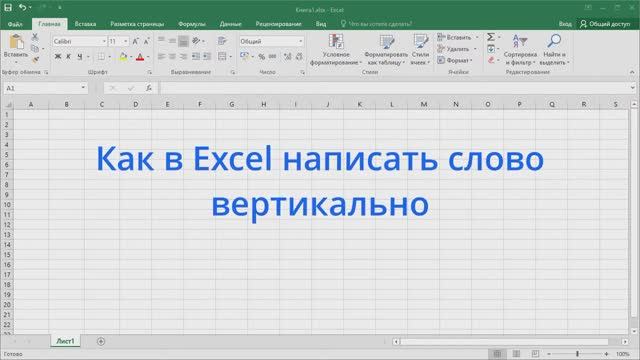
Task: Toggle underline Ч formatting
Action: 80,56
